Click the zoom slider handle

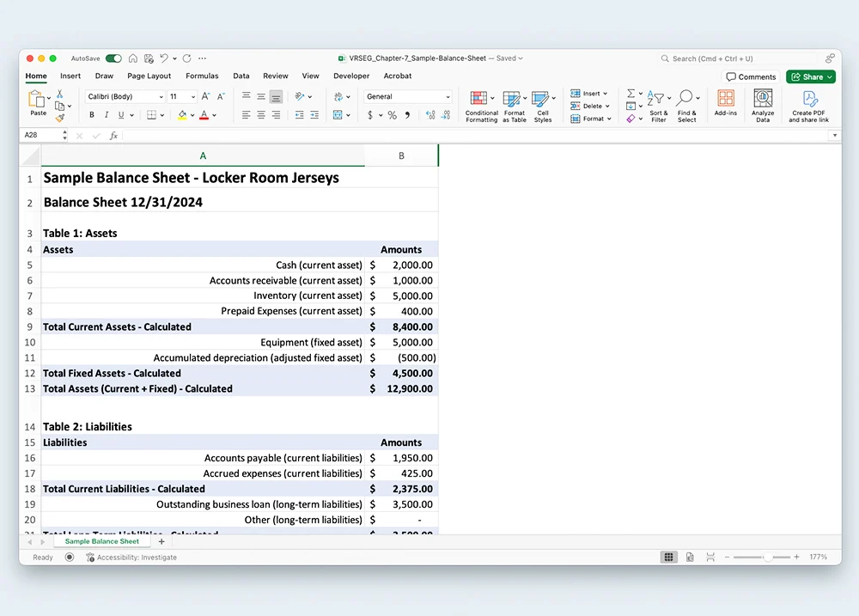click(x=768, y=558)
